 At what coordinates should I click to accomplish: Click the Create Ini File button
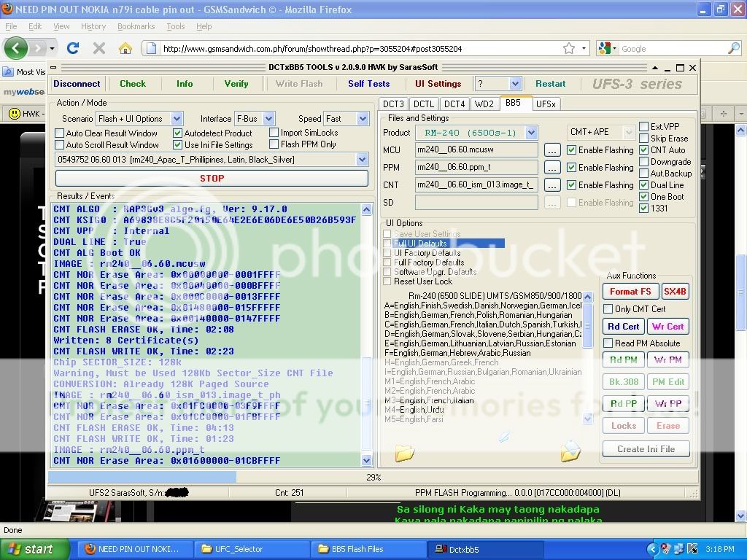point(646,448)
